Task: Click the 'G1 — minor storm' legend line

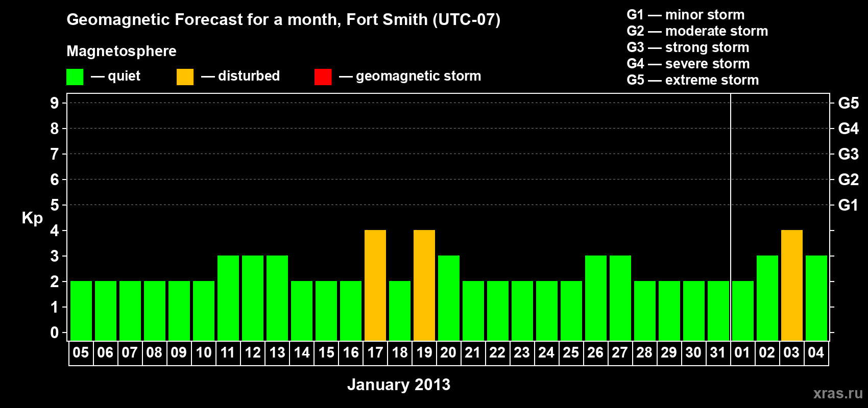Action: click(x=685, y=15)
